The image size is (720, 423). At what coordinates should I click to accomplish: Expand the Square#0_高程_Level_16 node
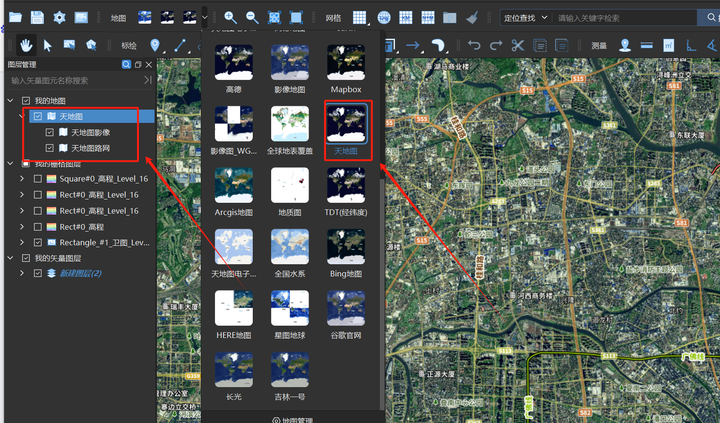coord(22,179)
